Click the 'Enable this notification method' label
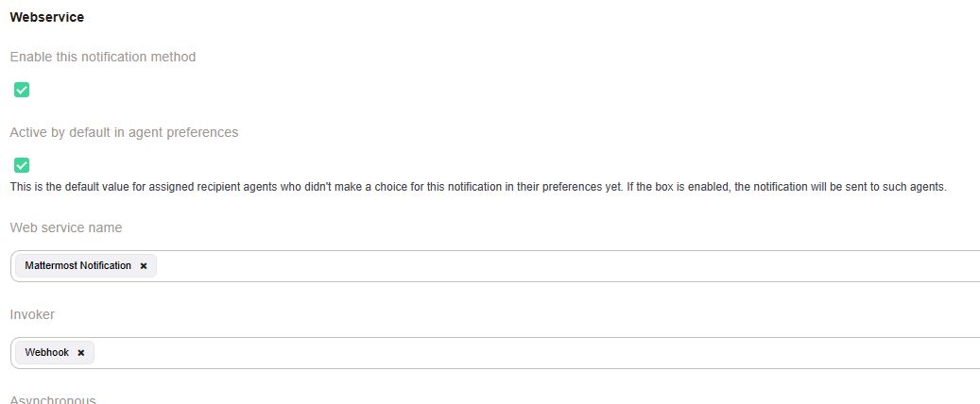Screen dimensions: 980x404 (103, 57)
